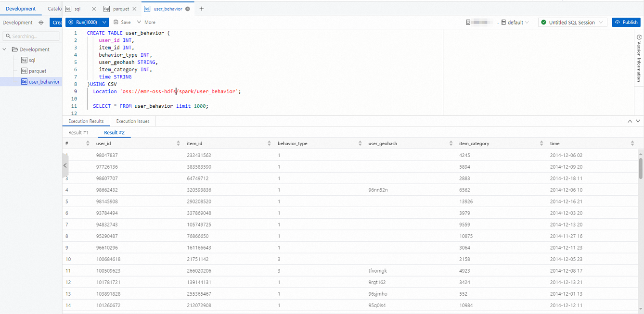Click user_geohash cell 95q0is4

[377, 305]
